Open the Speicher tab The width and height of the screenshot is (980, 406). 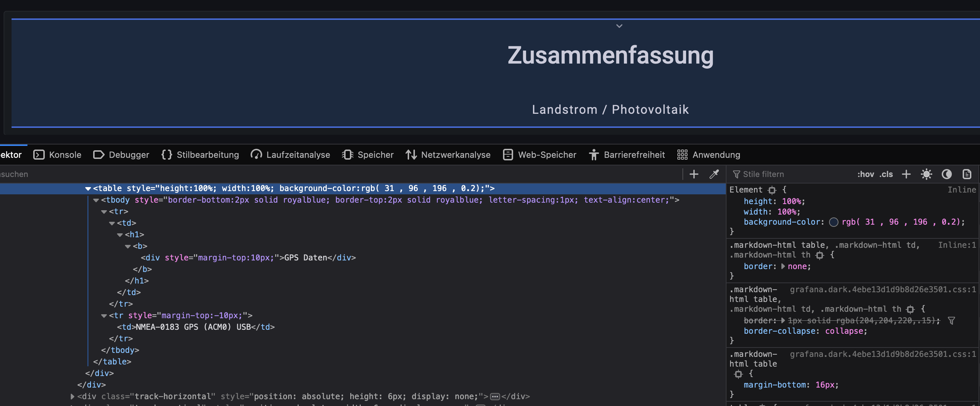point(368,155)
